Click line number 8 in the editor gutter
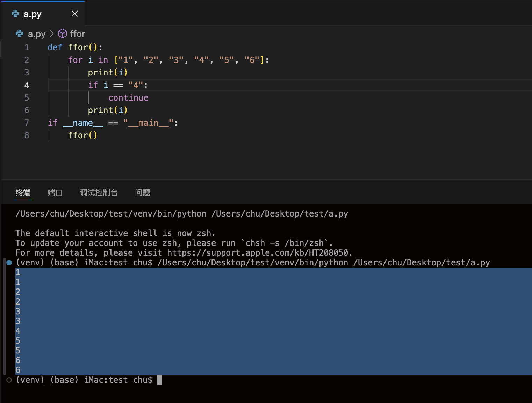Screen dimensions: 532x403 pos(27,135)
